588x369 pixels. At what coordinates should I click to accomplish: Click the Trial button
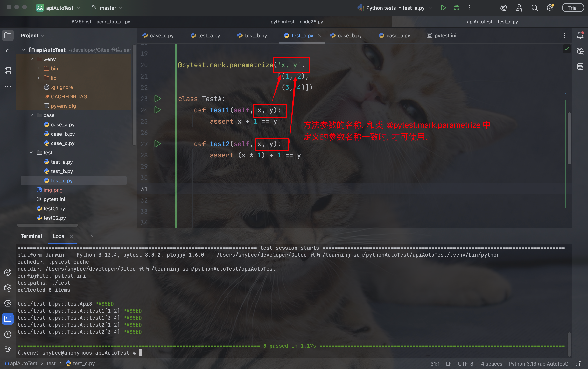pyautogui.click(x=573, y=8)
